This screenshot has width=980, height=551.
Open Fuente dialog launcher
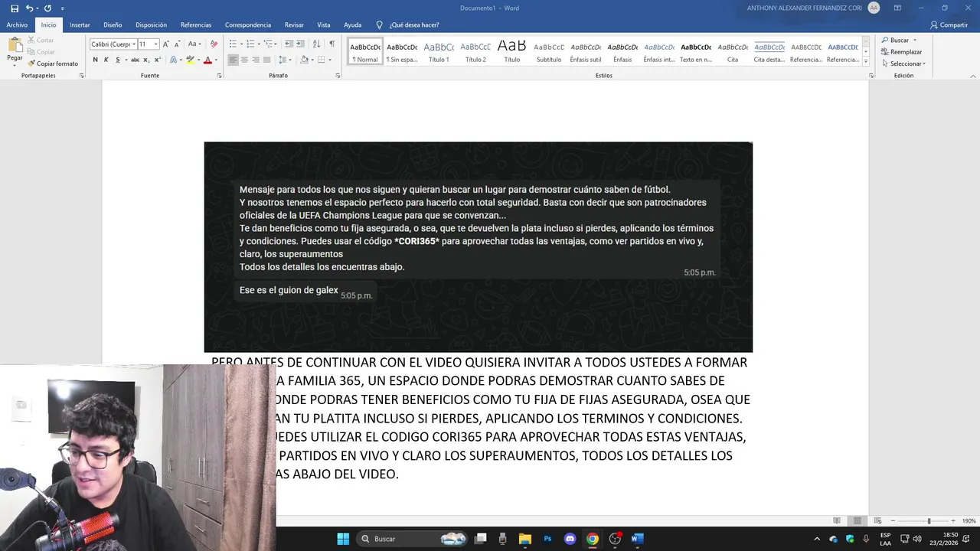tap(219, 76)
